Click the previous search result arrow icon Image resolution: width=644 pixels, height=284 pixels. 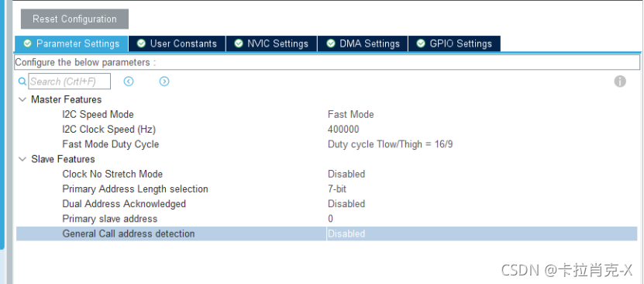click(129, 81)
